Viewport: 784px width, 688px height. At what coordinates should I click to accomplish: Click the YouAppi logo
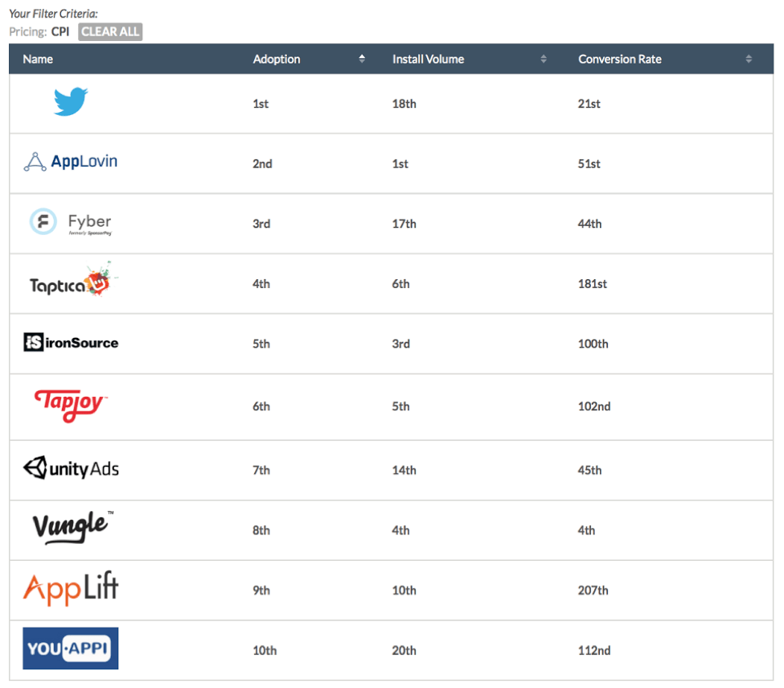pos(70,648)
